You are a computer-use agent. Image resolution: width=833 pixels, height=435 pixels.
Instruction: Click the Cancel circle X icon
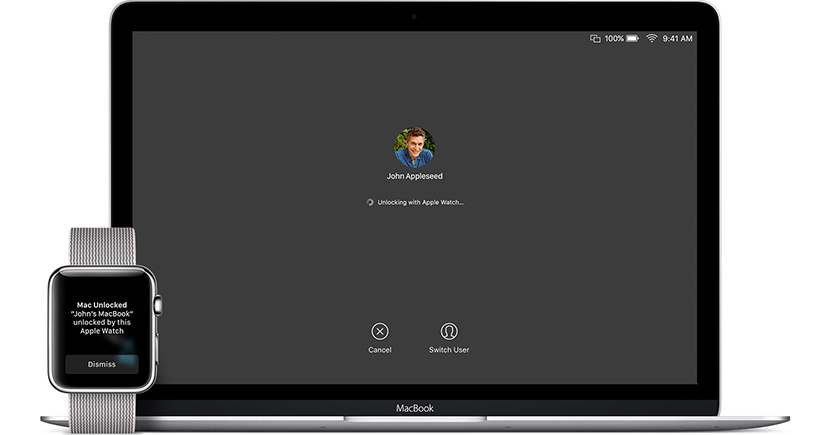click(379, 331)
